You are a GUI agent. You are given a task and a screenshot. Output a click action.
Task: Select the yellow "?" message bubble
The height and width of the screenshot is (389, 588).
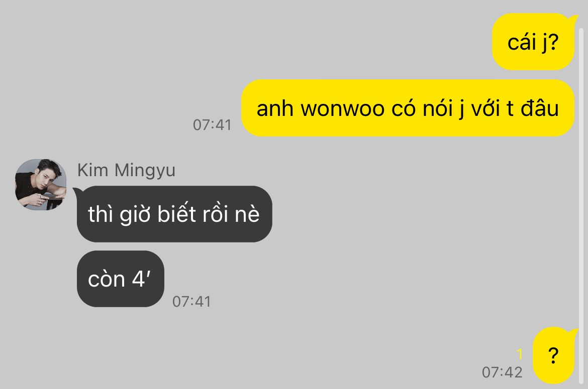click(554, 355)
